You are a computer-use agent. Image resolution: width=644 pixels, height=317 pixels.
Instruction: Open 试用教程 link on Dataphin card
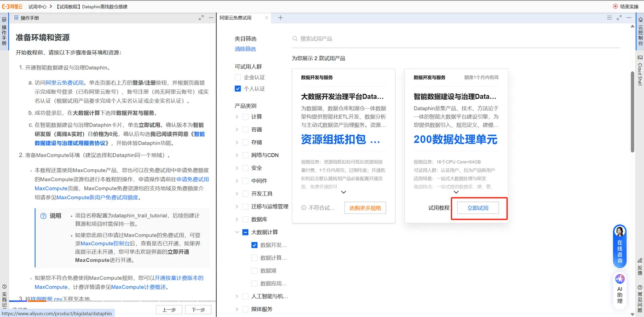click(439, 208)
